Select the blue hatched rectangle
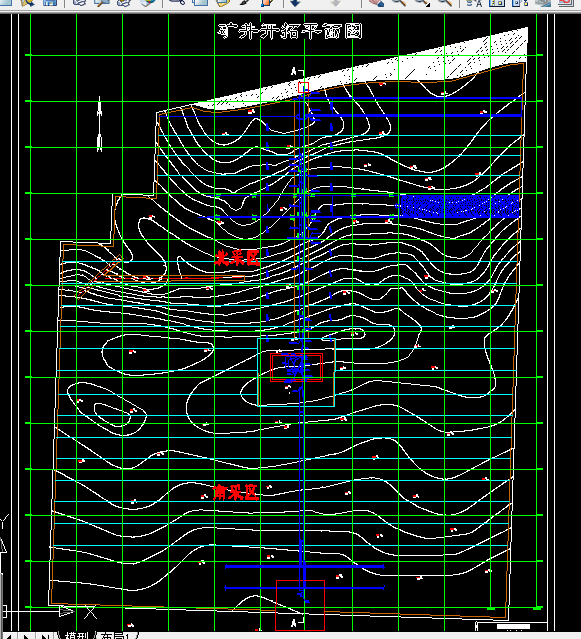The width and height of the screenshot is (581, 639). (459, 206)
